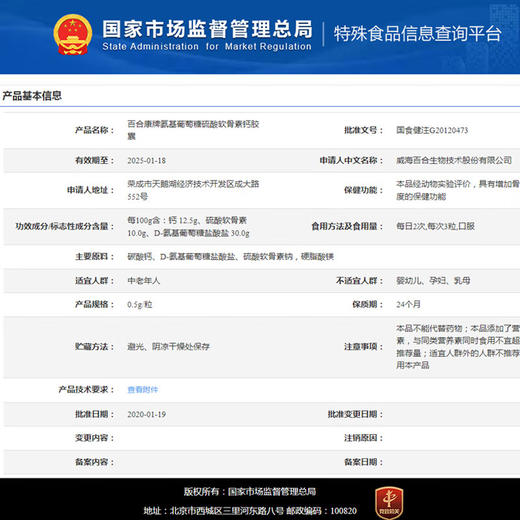Click the 贮藏方法 field label
The image size is (520, 520).
coord(94,347)
